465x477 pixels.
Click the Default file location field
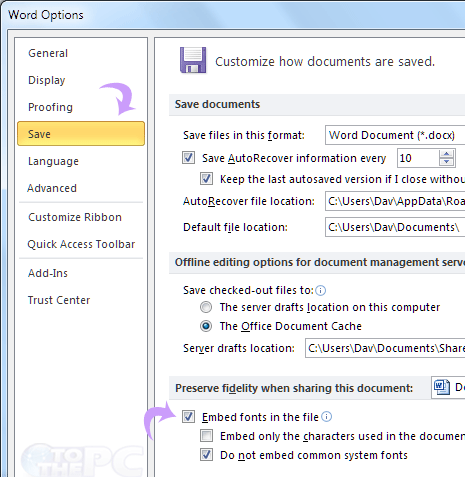tap(395, 227)
